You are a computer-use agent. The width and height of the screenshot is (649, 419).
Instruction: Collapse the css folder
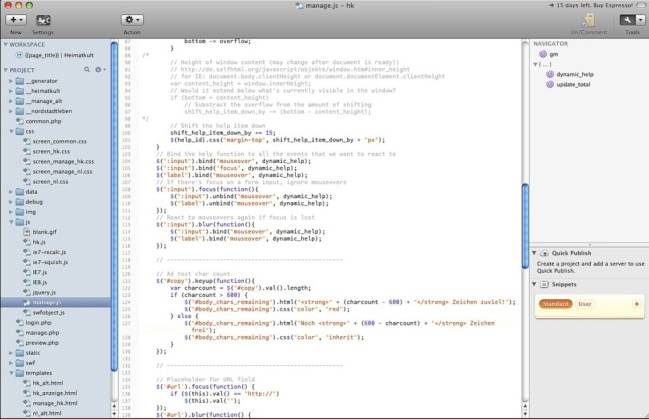[x=11, y=131]
